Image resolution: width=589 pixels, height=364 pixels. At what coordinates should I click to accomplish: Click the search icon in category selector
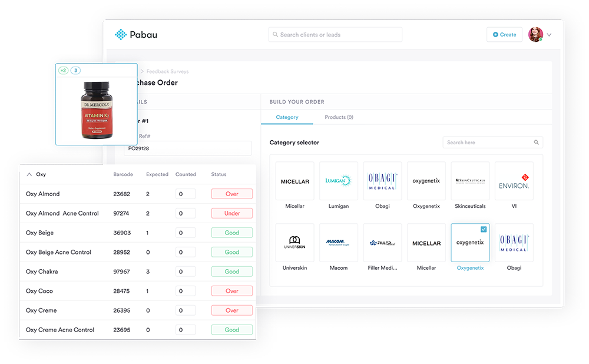pyautogui.click(x=536, y=143)
